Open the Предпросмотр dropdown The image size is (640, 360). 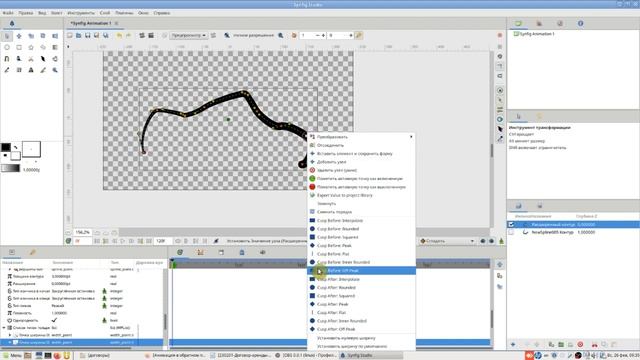click(x=189, y=36)
